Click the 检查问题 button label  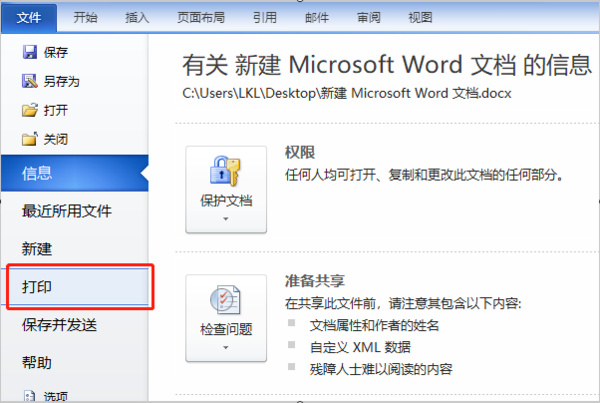(226, 329)
